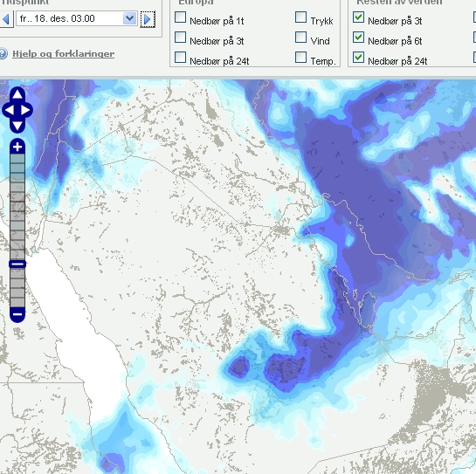The height and width of the screenshot is (474, 476).
Task: Click the help question mark icon
Action: tap(3, 54)
